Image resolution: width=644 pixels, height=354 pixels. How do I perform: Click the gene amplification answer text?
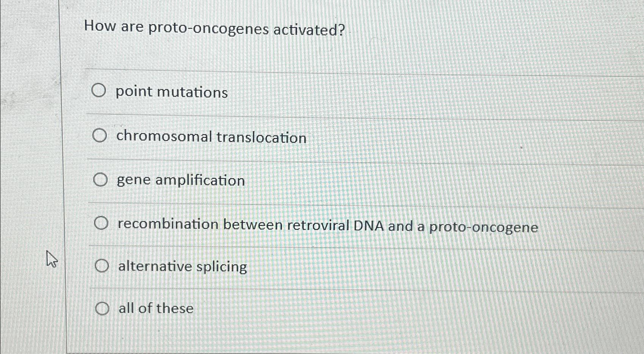[x=180, y=181]
